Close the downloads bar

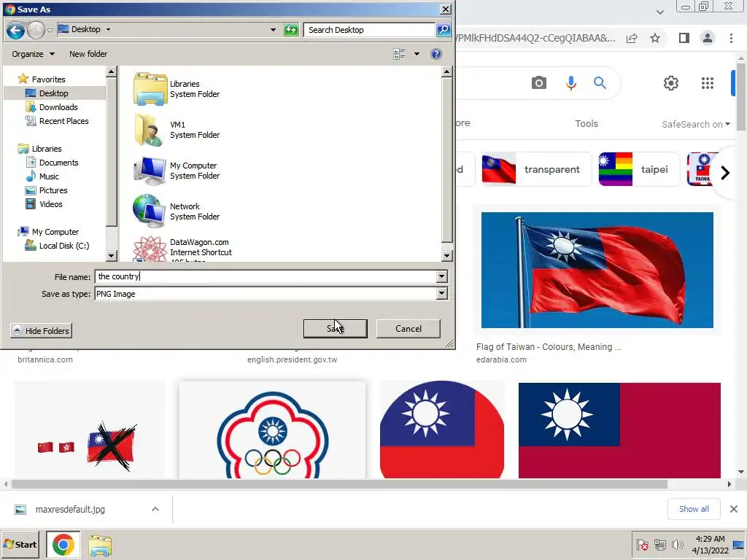click(734, 509)
